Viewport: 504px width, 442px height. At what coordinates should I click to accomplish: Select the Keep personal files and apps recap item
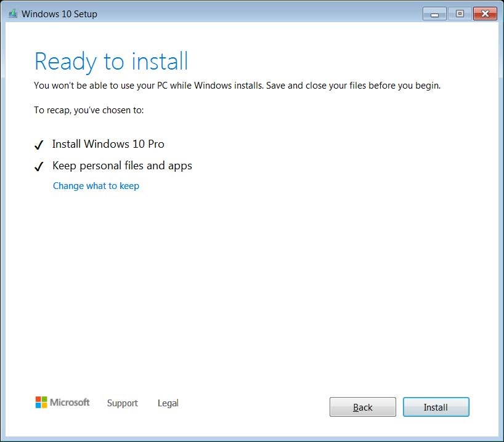122,166
